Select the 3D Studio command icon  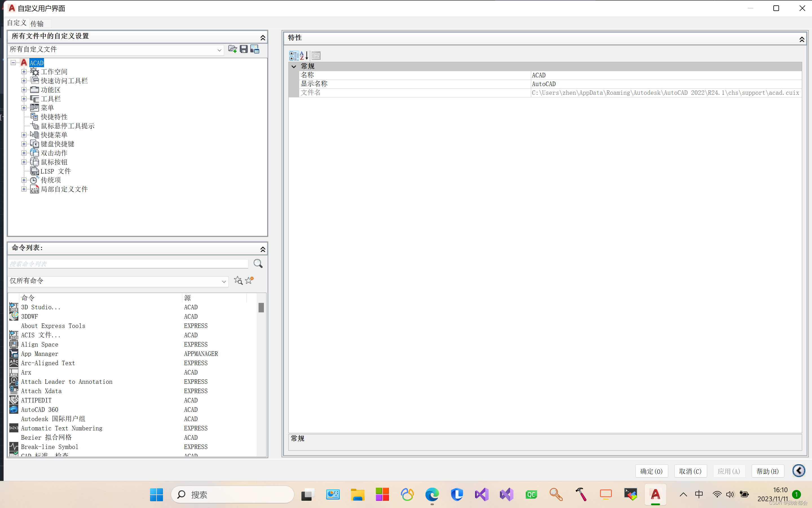click(14, 307)
